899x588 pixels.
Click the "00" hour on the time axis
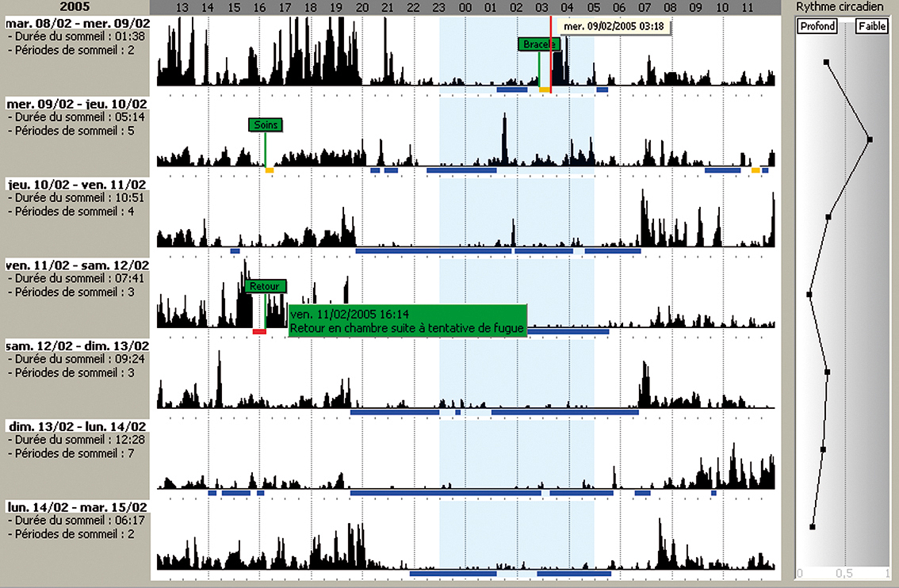coord(465,7)
